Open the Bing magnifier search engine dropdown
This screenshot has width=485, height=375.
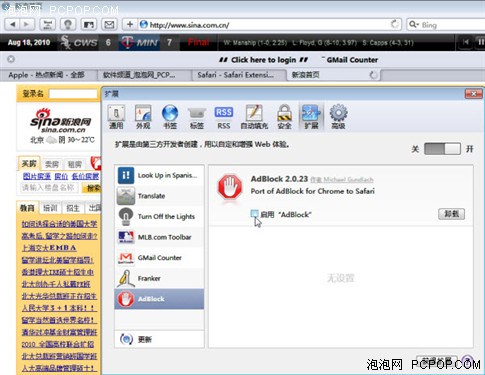click(414, 25)
